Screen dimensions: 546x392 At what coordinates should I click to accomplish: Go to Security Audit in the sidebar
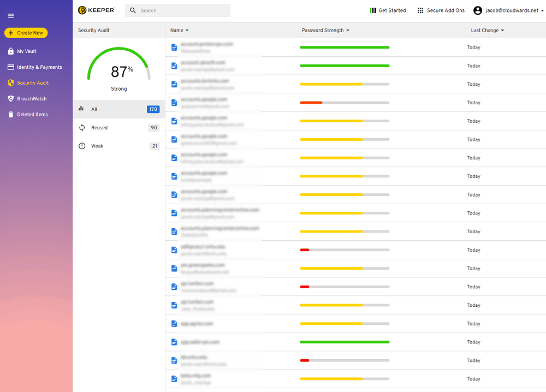point(33,83)
